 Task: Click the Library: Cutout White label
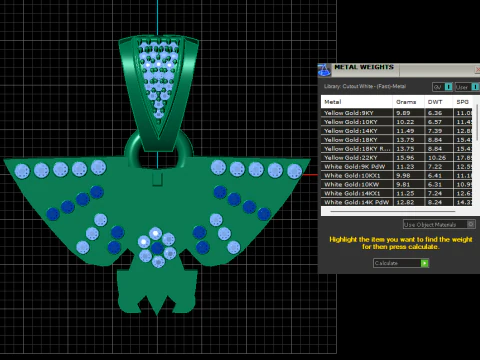coord(365,86)
